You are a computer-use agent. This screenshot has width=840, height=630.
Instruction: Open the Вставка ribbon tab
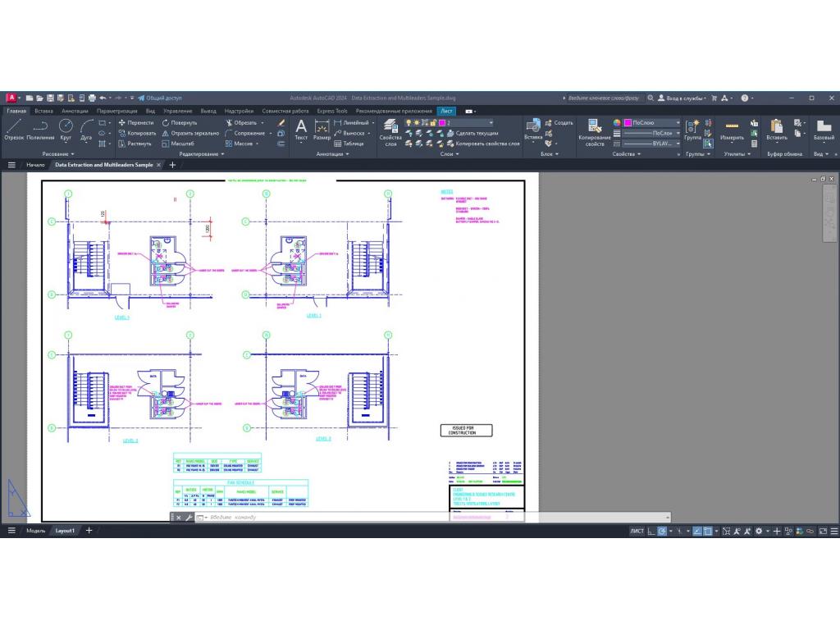[x=43, y=111]
